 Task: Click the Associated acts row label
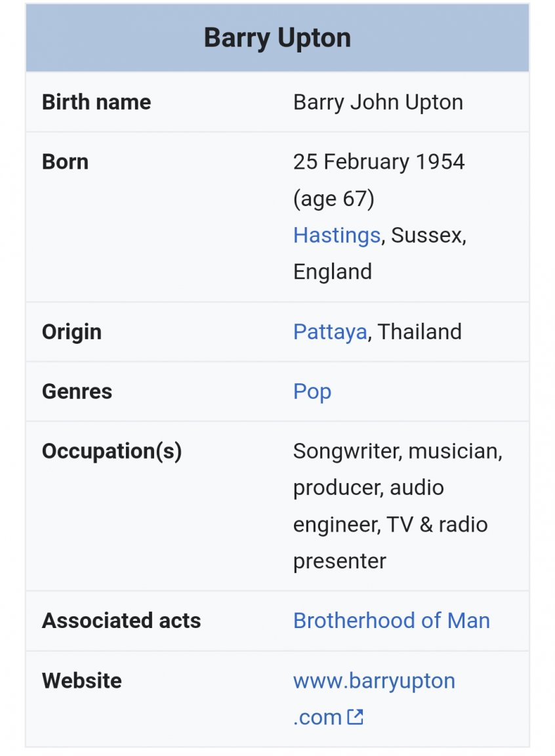pos(121,621)
